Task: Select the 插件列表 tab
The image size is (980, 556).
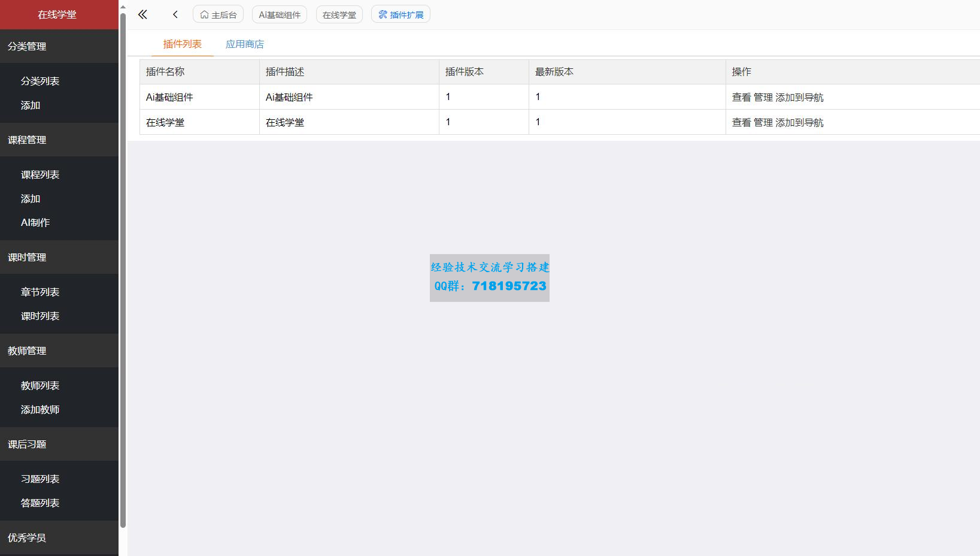Action: [x=183, y=44]
